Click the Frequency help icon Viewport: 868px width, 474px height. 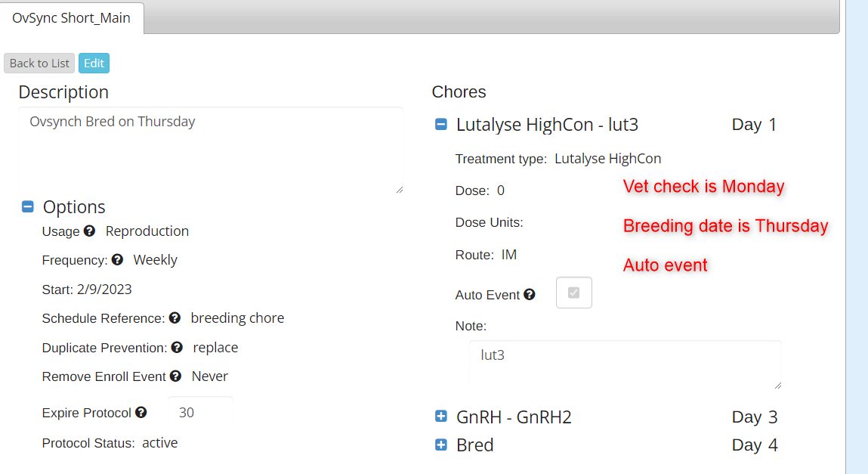tap(117, 260)
